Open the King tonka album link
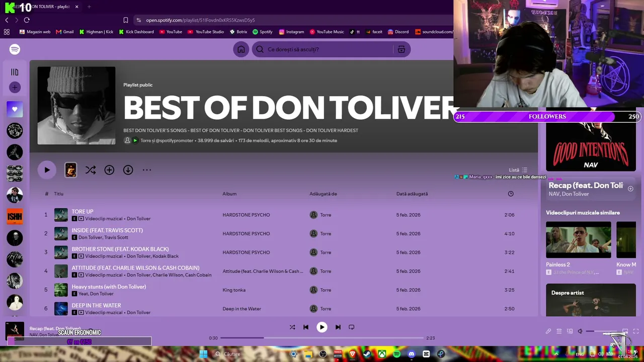Screen dimensions: 644x362 click(234, 290)
